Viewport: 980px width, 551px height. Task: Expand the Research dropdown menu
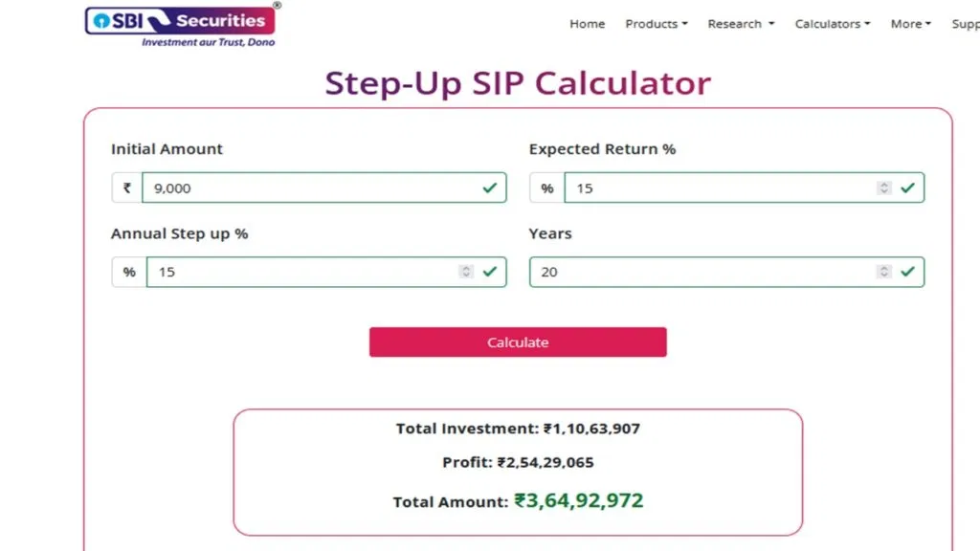[741, 24]
